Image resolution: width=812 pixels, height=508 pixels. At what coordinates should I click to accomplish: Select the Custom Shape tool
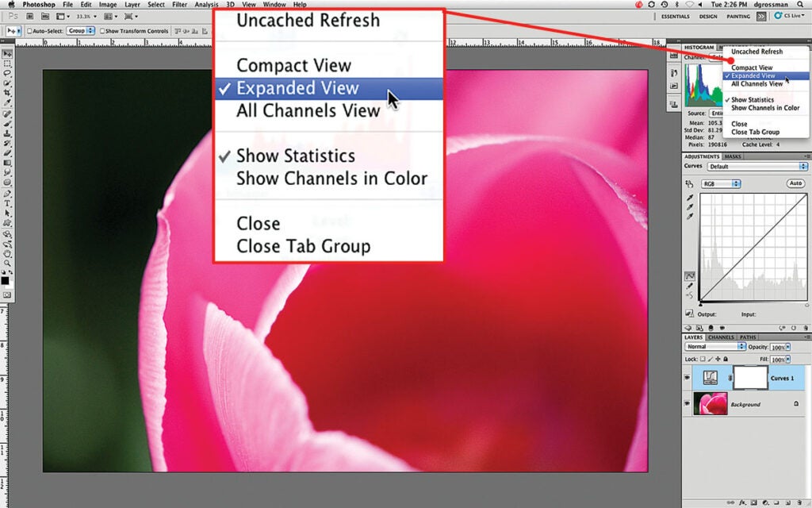[7, 223]
